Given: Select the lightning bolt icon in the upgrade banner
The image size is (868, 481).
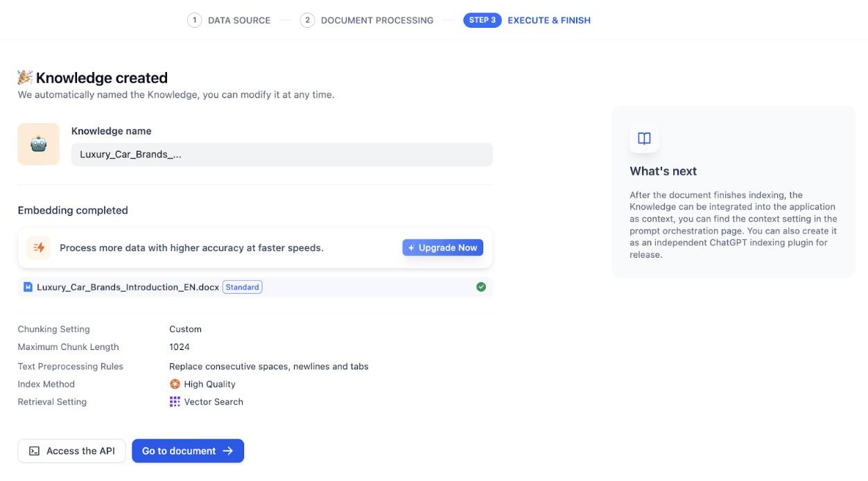Looking at the screenshot, I should (40, 247).
